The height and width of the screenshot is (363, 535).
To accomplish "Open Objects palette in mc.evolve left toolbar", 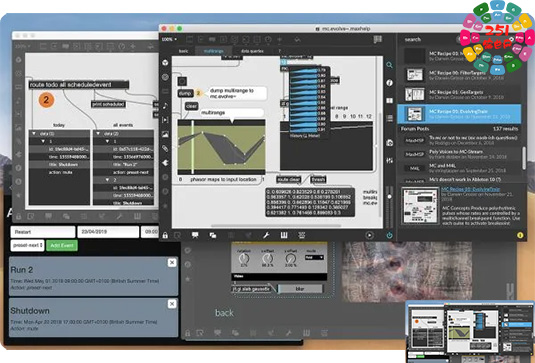I will point(165,63).
